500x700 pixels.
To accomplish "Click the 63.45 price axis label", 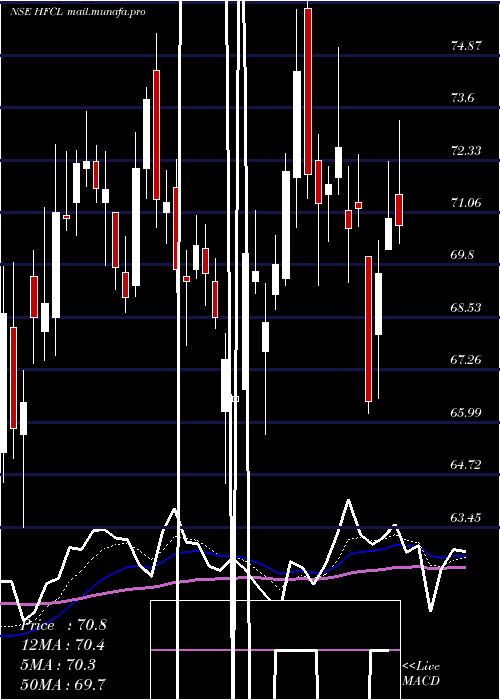I will point(466,517).
